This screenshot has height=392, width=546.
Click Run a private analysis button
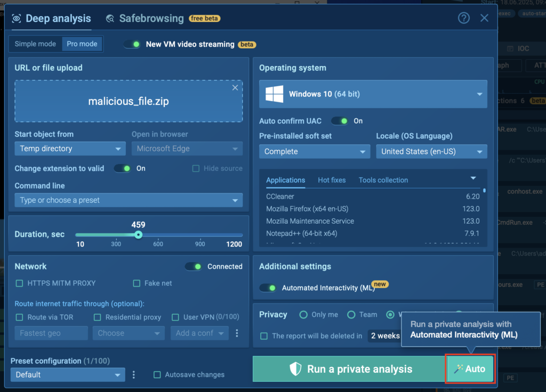pos(350,369)
